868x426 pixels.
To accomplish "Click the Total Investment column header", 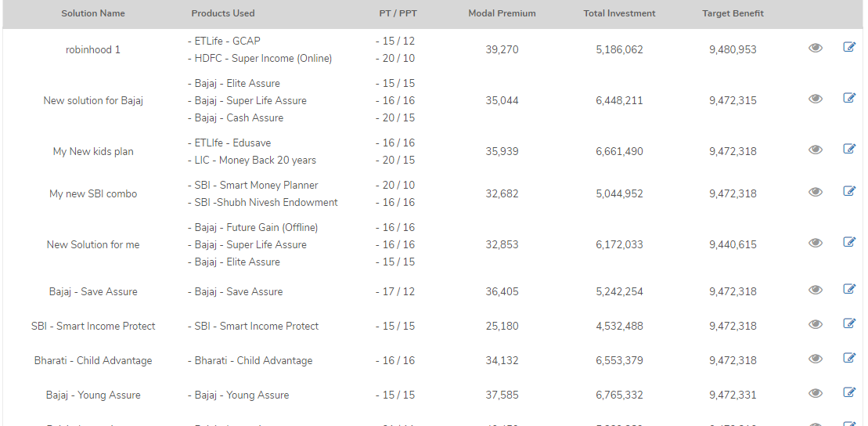I will [x=619, y=13].
